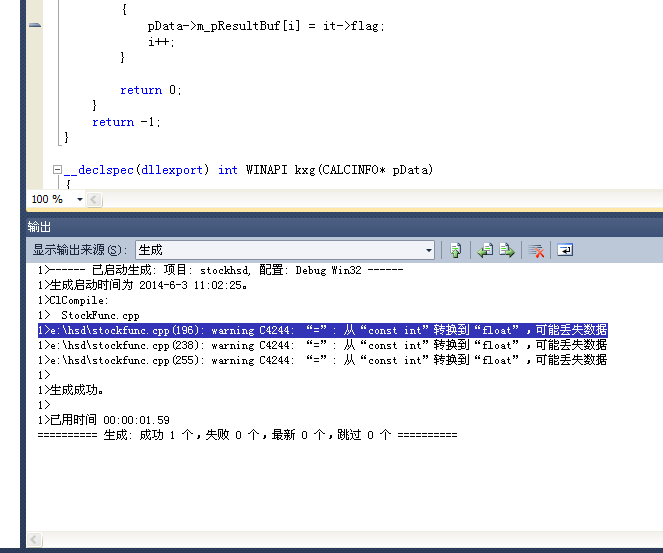Viewport: 663px width, 553px height.
Task: Clear all output with the red X icon
Action: coord(536,250)
